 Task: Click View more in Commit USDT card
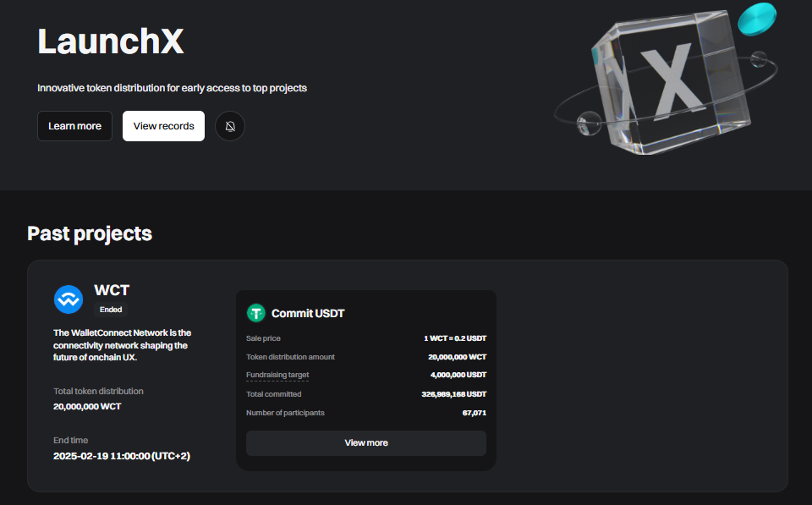(x=366, y=443)
